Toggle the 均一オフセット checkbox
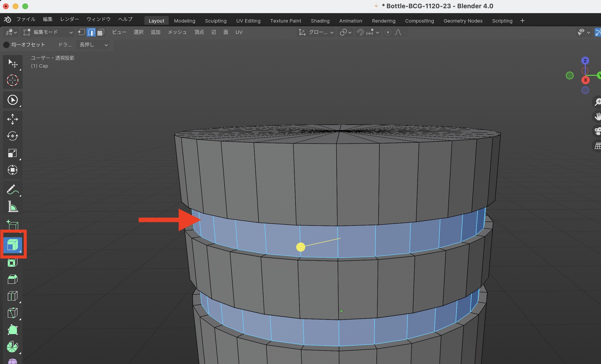 pos(6,45)
